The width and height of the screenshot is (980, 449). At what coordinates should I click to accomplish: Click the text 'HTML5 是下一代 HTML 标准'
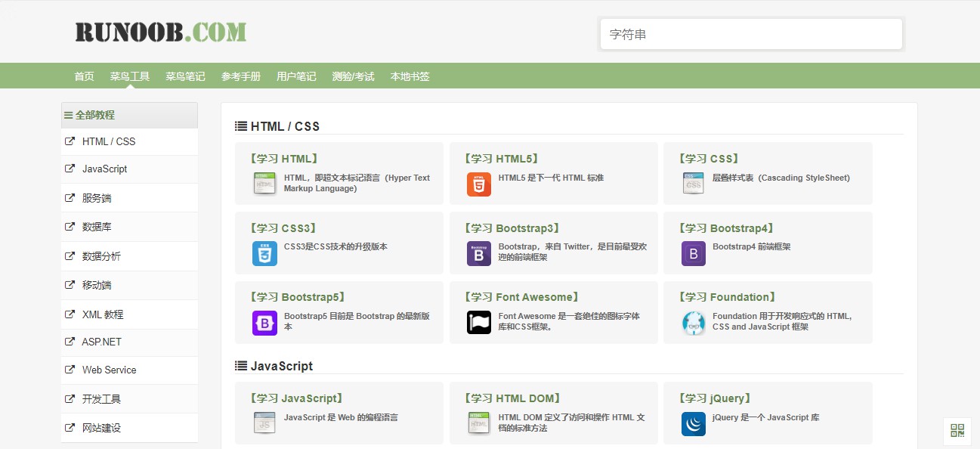(x=551, y=178)
